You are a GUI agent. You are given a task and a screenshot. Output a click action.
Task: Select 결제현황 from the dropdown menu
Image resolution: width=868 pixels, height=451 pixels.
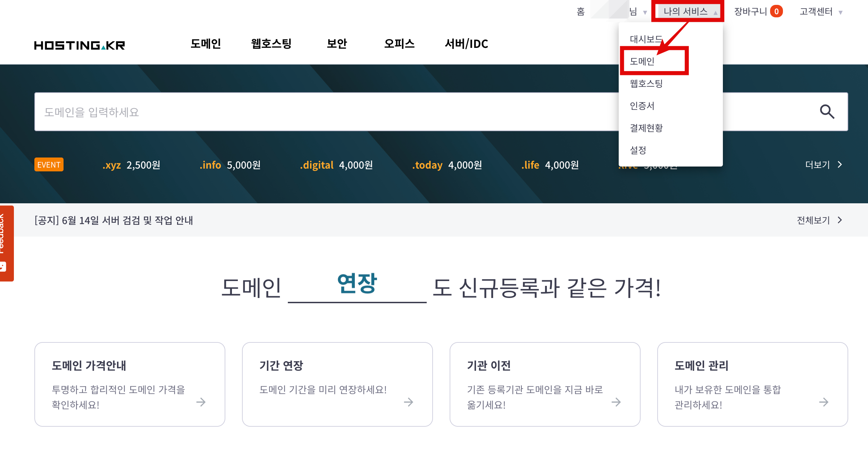point(646,128)
